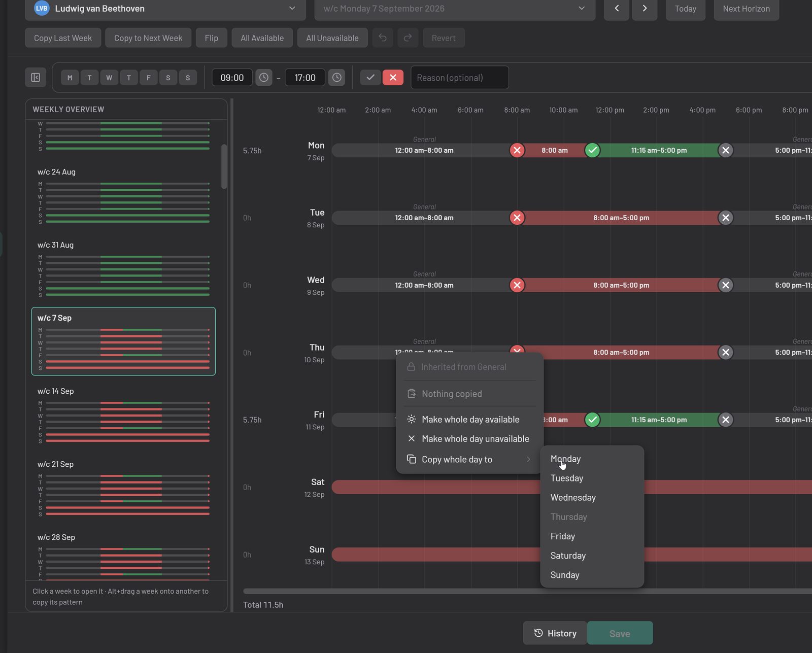
Task: Choose Monday in copy submenu
Action: [592, 459]
